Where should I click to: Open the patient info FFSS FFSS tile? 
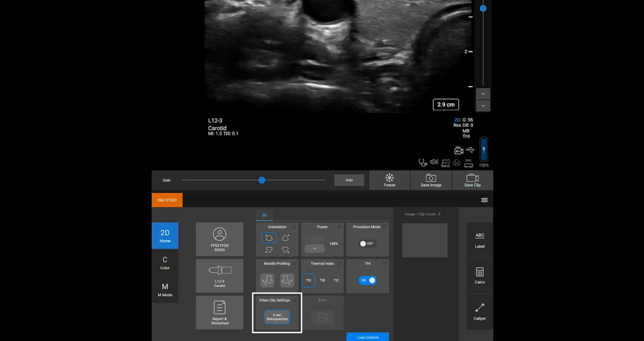[x=219, y=239]
